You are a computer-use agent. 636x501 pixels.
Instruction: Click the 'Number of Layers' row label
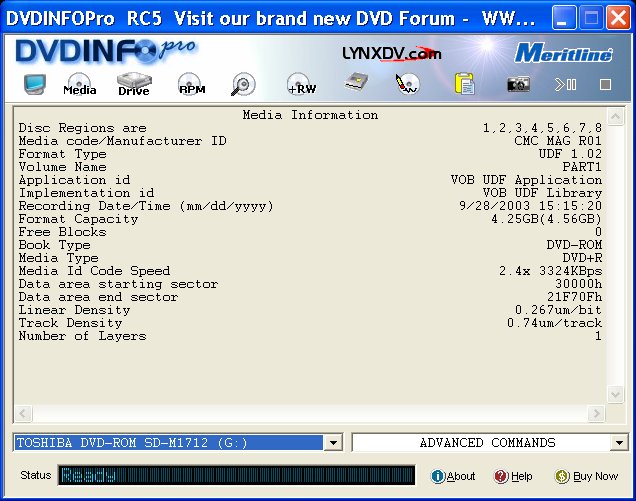click(82, 335)
